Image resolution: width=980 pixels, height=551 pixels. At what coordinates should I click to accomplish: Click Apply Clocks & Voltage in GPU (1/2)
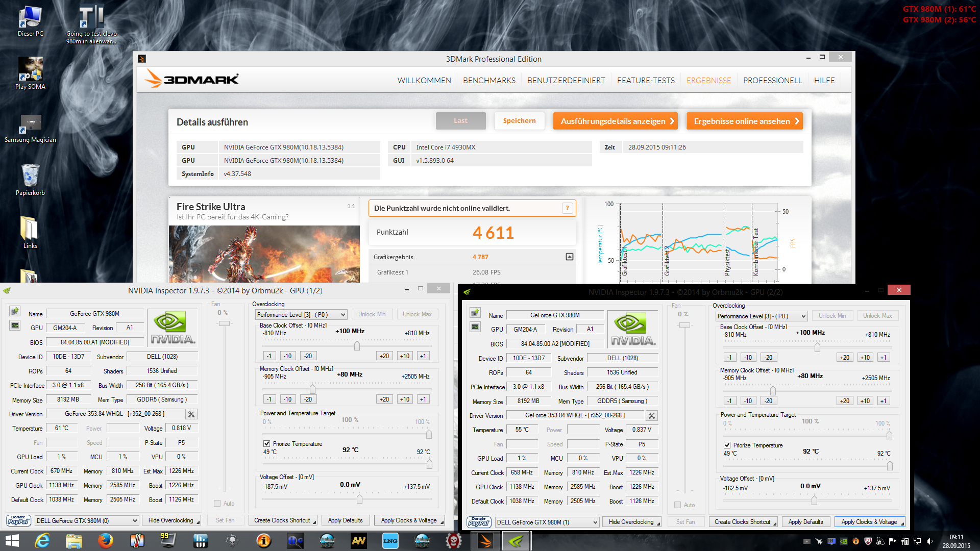pyautogui.click(x=410, y=521)
